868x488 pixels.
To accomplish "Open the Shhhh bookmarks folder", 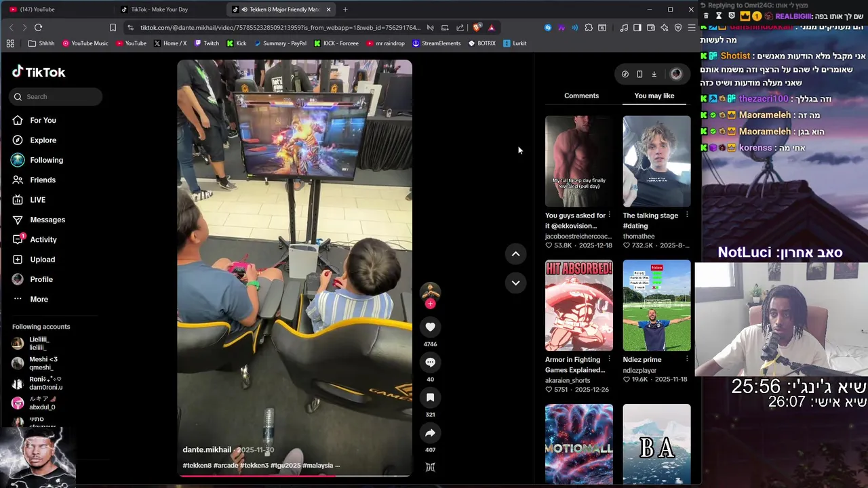I will click(41, 43).
